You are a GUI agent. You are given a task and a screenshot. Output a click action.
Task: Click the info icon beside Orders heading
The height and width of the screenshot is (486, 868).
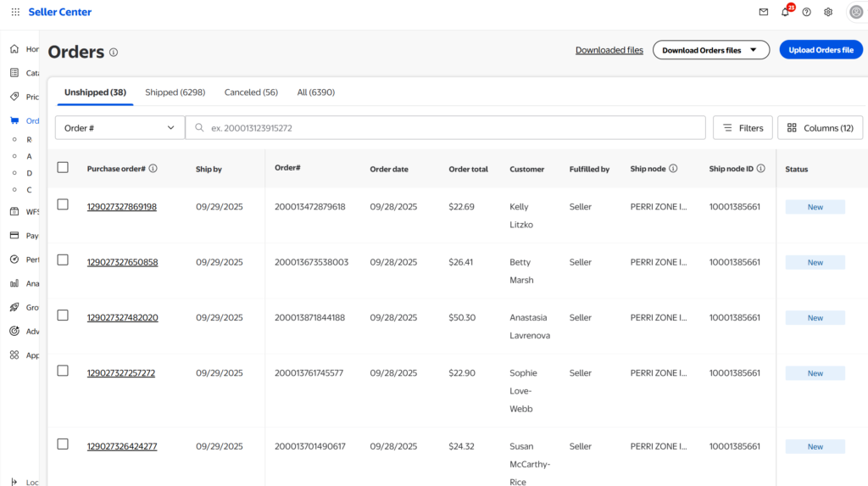click(x=114, y=52)
